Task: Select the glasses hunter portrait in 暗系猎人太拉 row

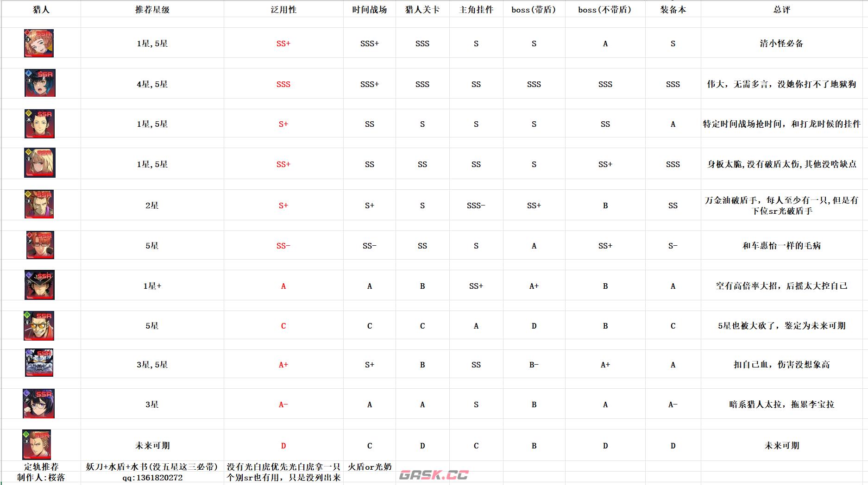Action: click(39, 404)
